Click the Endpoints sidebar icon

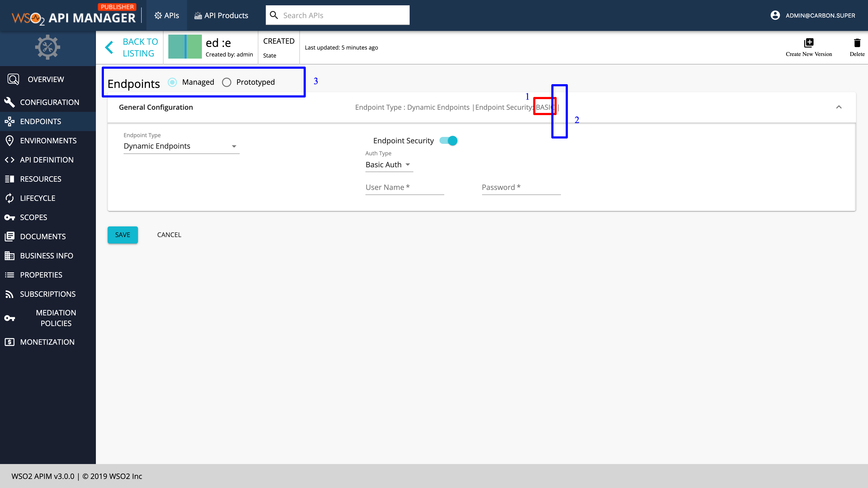[x=9, y=121]
